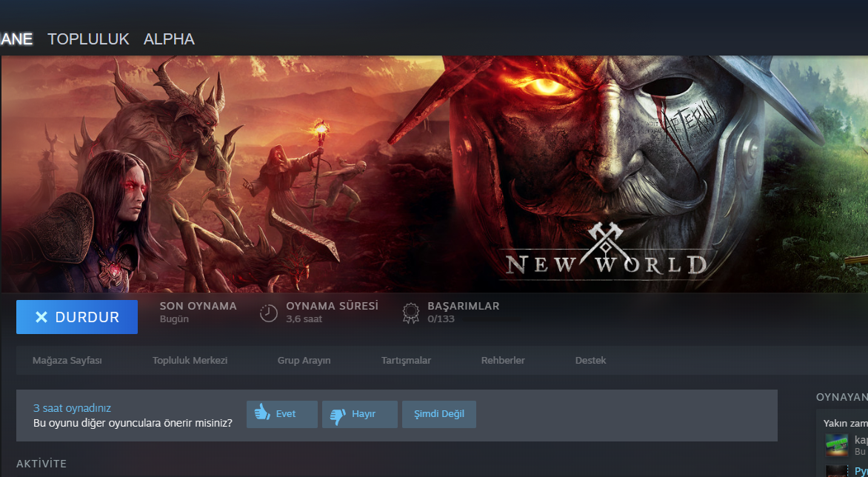Open the TOPLULUK menu
Viewport: 868px width, 477px height.
(x=88, y=39)
